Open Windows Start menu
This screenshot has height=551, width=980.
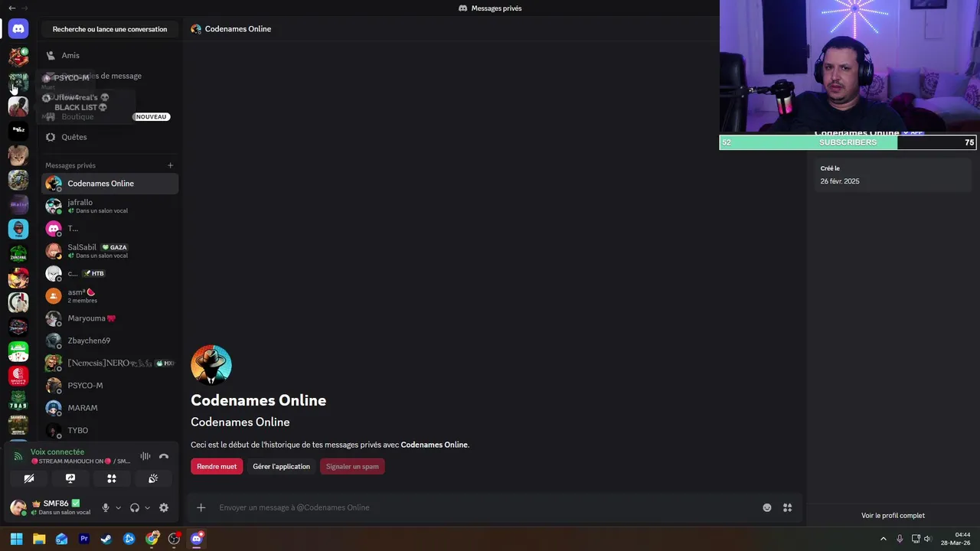16,539
